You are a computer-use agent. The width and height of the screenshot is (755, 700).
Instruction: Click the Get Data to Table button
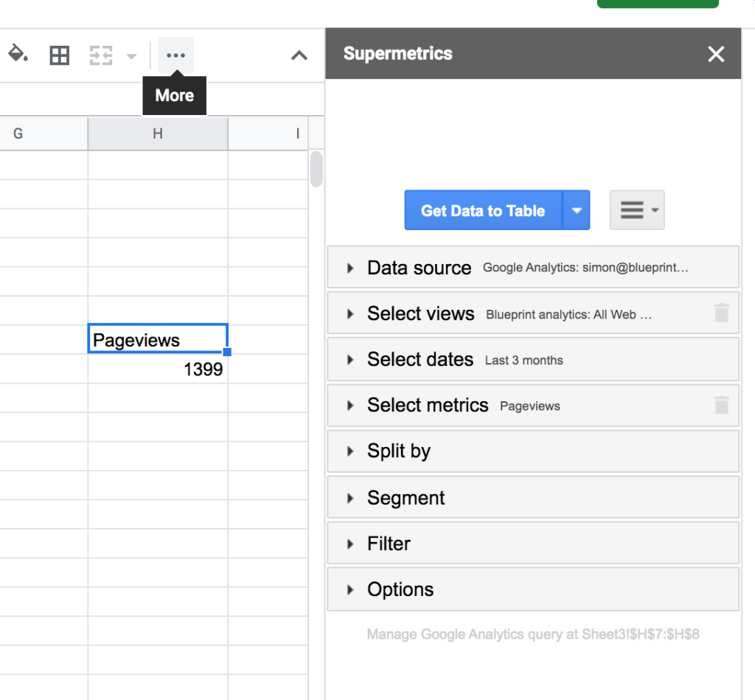click(483, 210)
